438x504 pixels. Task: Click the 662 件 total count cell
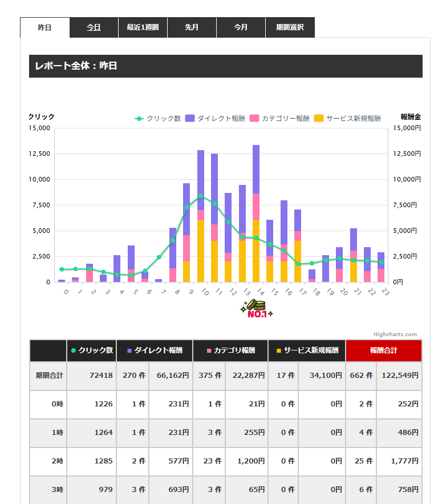point(361,376)
